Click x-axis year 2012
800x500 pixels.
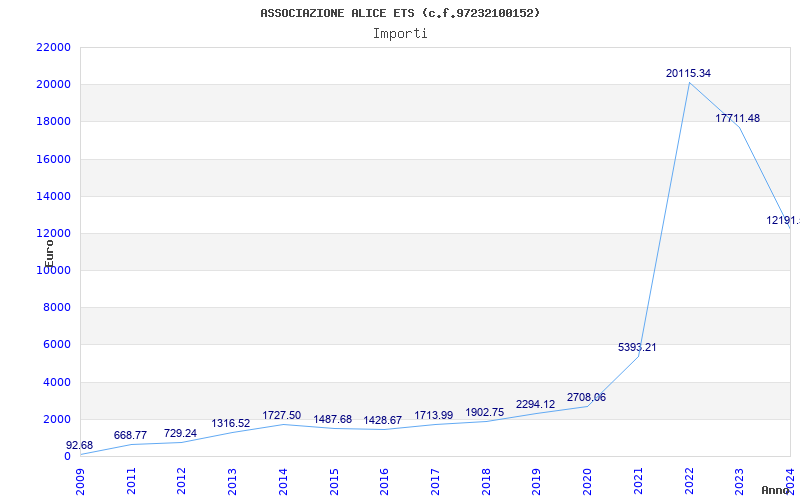click(x=181, y=482)
